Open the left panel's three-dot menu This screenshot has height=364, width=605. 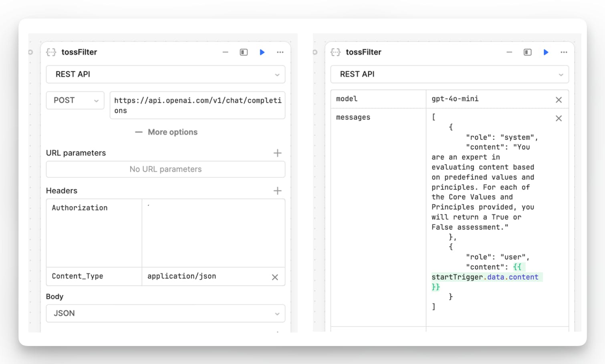point(280,52)
